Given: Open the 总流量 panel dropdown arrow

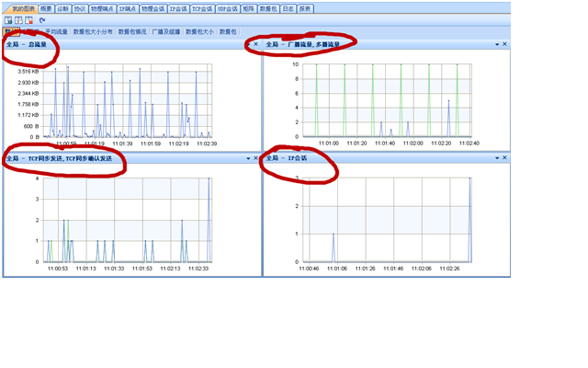Looking at the screenshot, I should [x=248, y=43].
